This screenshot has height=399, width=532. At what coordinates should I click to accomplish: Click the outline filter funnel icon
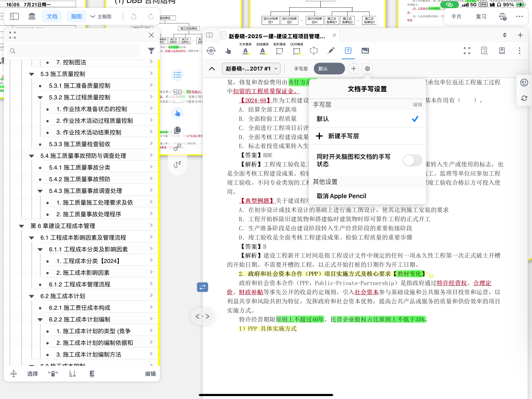[x=151, y=51]
